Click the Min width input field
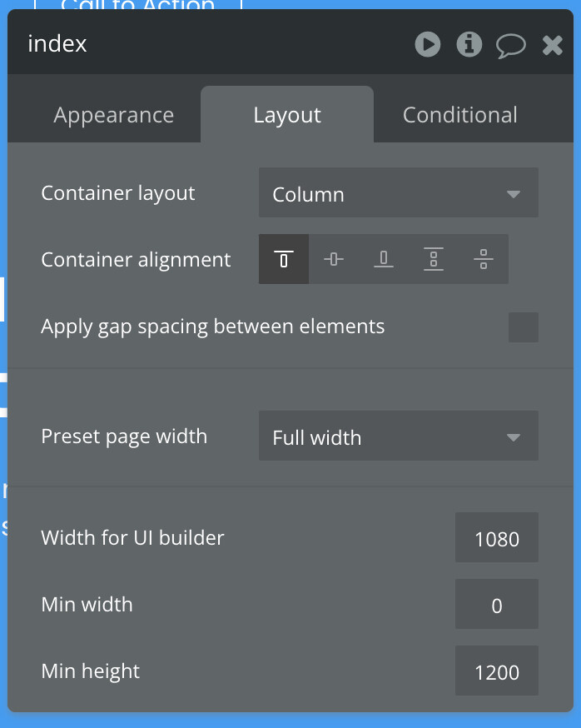The height and width of the screenshot is (728, 581). [497, 605]
